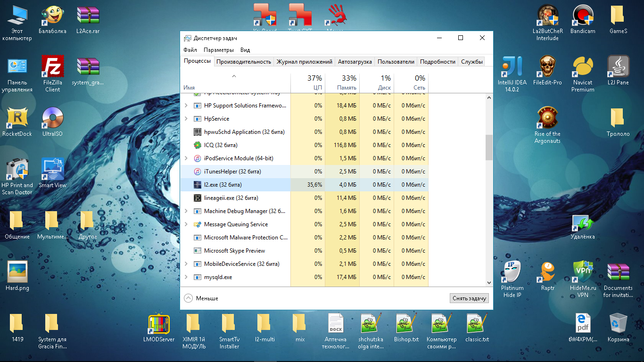Select the GameS folder icon
Image resolution: width=644 pixels, height=362 pixels.
pos(618,19)
